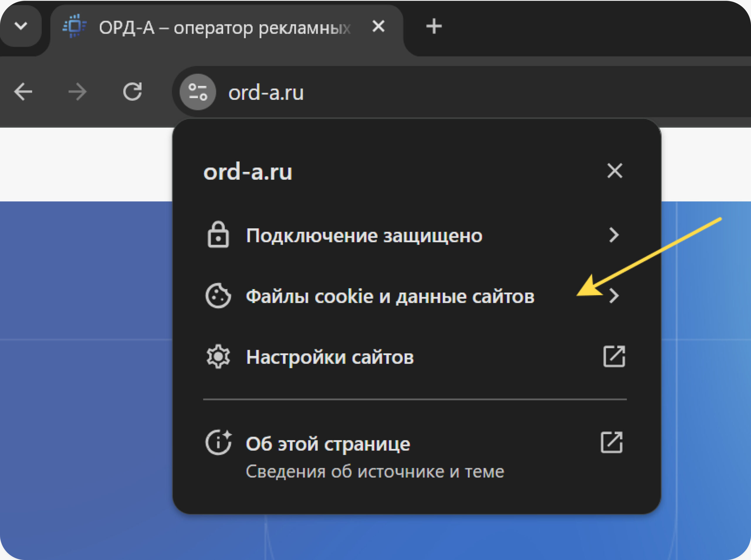
Task: Open the Об этой странице link
Action: (328, 444)
